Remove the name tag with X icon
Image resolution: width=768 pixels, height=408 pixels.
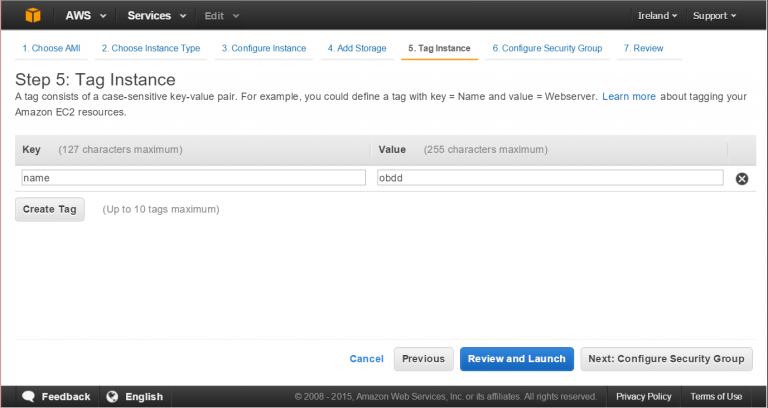click(742, 179)
